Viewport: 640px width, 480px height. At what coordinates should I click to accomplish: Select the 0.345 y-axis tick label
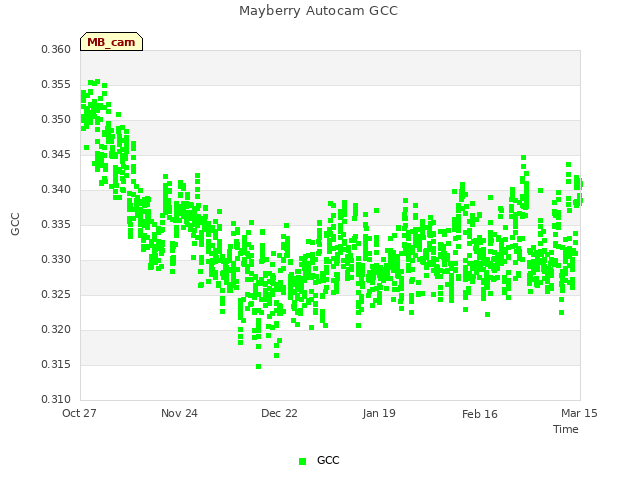pos(56,155)
